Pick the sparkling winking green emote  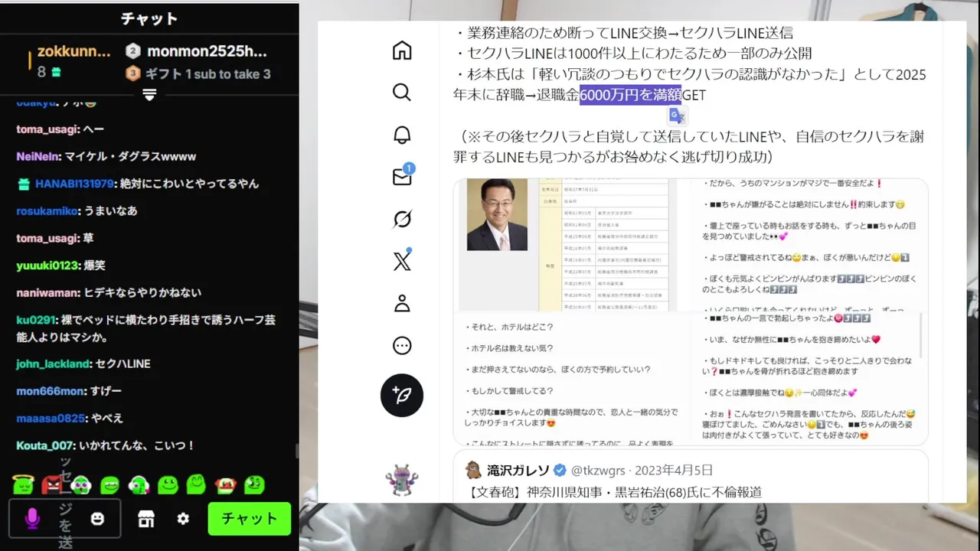(254, 484)
